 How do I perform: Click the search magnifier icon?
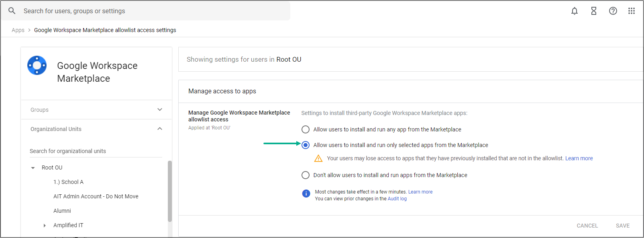tap(12, 11)
